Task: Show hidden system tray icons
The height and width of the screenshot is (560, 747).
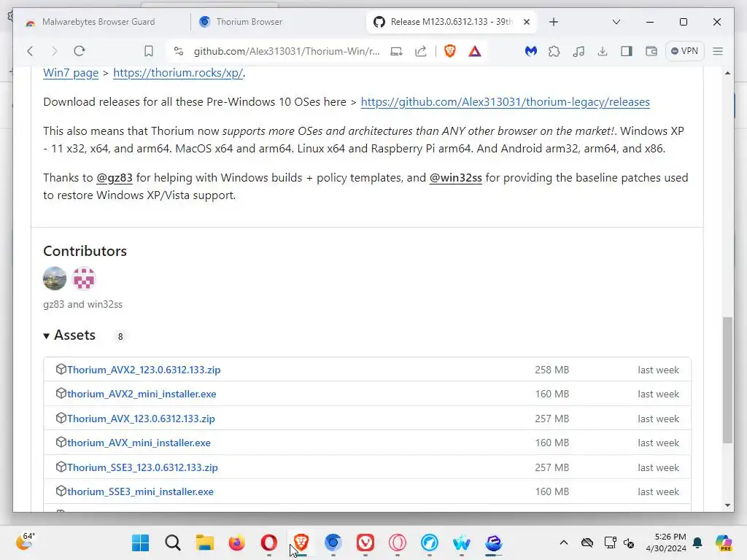Action: pos(564,542)
